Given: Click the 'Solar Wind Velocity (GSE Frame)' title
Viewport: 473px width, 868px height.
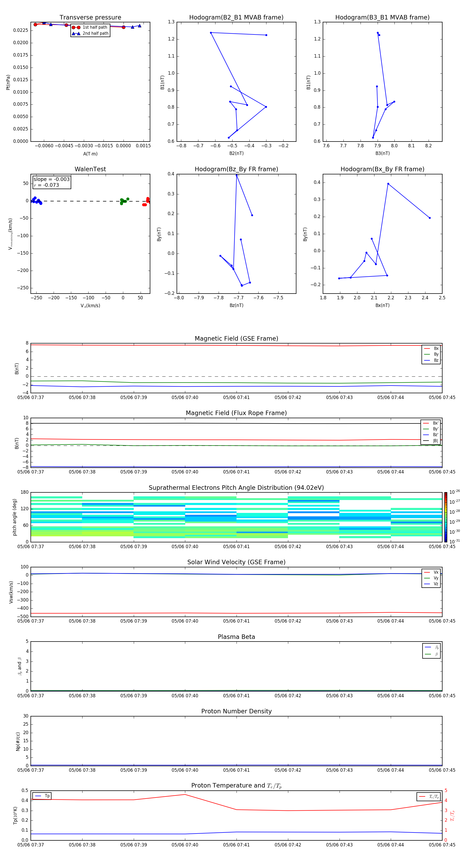Looking at the screenshot, I should (x=236, y=562).
